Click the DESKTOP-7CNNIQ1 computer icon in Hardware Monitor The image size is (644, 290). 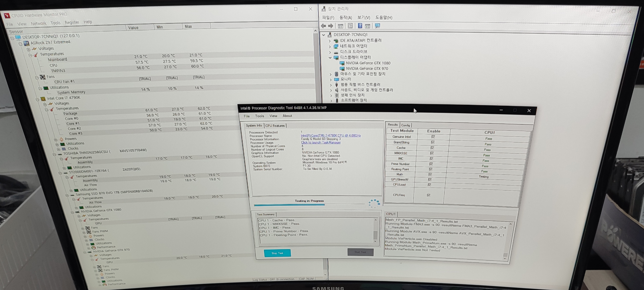(x=18, y=37)
